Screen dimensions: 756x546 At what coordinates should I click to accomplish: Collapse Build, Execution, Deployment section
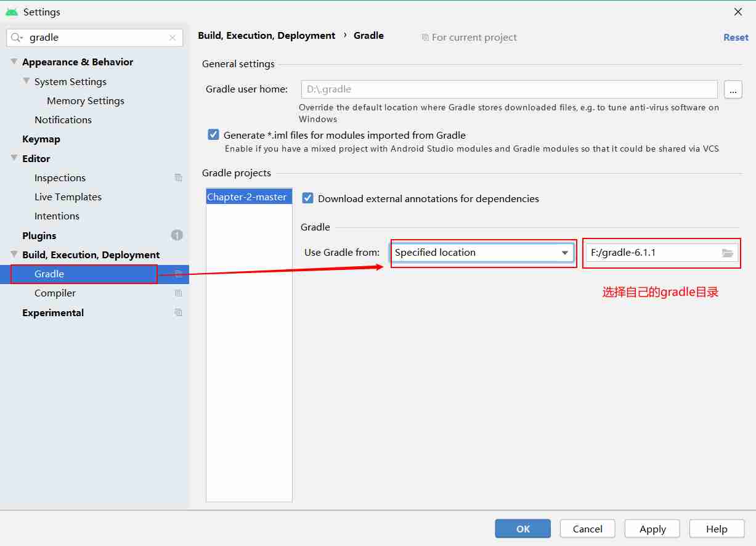tap(14, 255)
